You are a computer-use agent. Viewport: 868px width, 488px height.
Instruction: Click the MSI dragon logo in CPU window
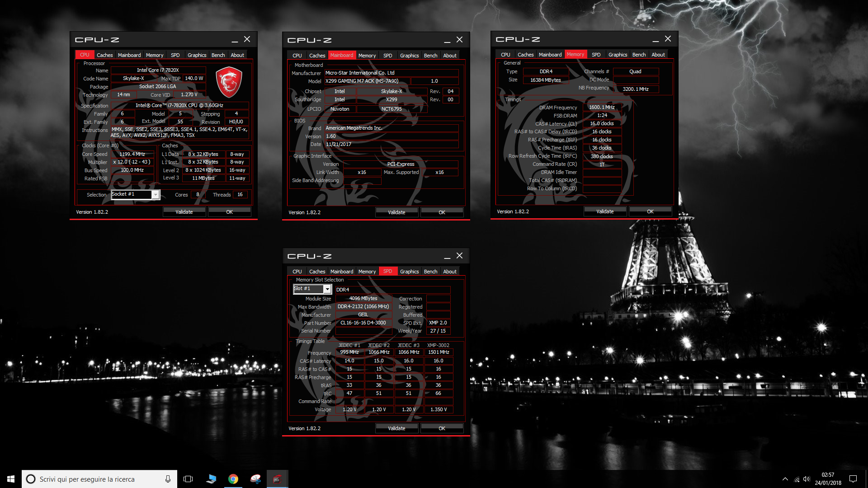229,82
